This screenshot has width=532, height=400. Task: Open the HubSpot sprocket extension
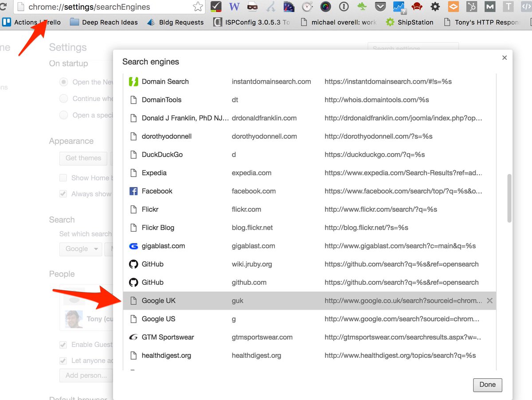point(472,7)
